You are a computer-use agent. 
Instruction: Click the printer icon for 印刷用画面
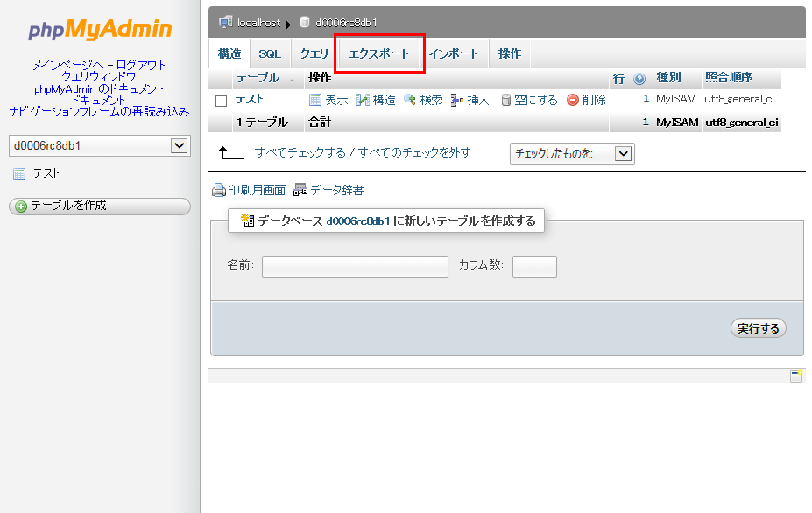[x=219, y=190]
